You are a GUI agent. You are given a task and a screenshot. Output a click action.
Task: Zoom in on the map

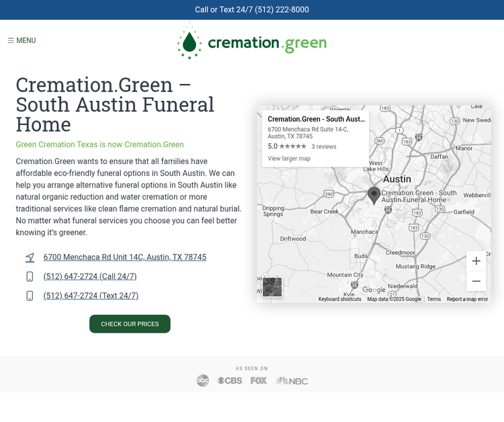[476, 261]
